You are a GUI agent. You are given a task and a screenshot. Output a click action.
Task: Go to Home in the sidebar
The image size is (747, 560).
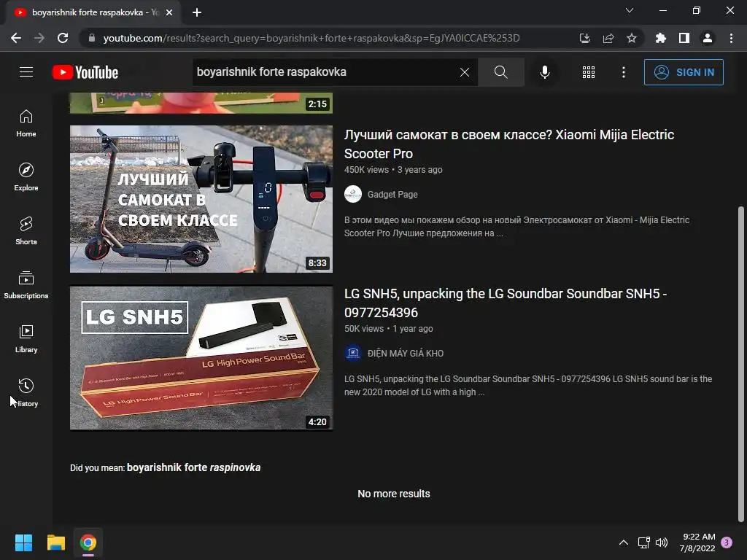click(x=26, y=123)
